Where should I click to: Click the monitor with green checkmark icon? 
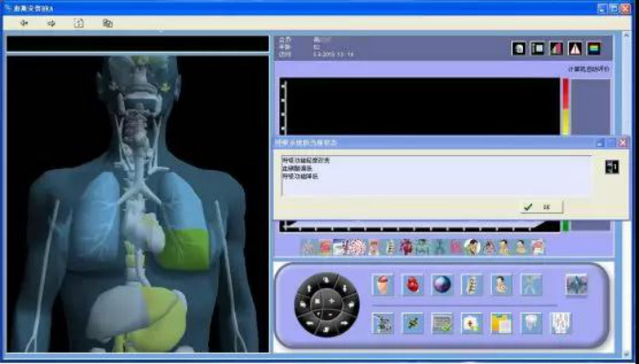(x=442, y=324)
